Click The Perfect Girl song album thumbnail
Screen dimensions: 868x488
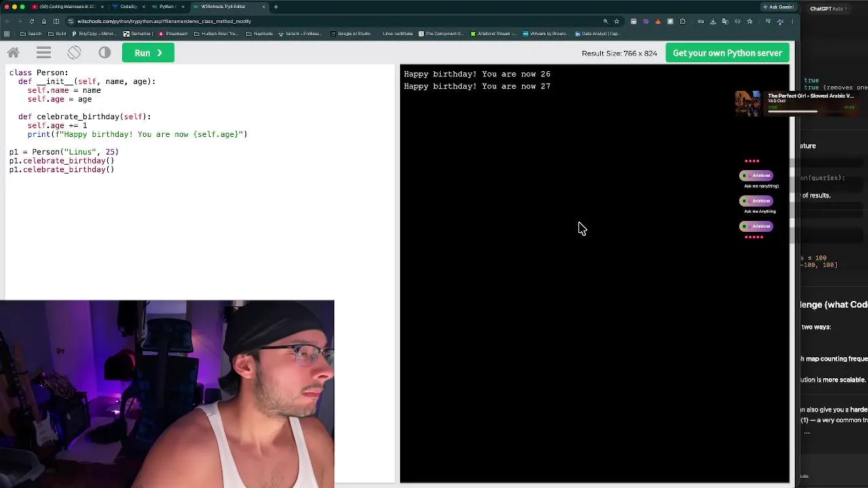pos(748,104)
